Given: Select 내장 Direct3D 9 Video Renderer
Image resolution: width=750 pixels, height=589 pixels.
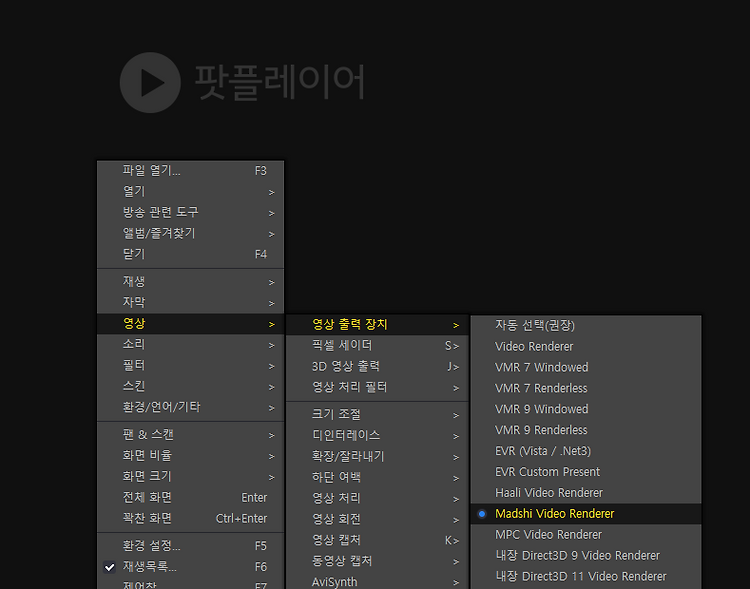Looking at the screenshot, I should (x=586, y=556).
